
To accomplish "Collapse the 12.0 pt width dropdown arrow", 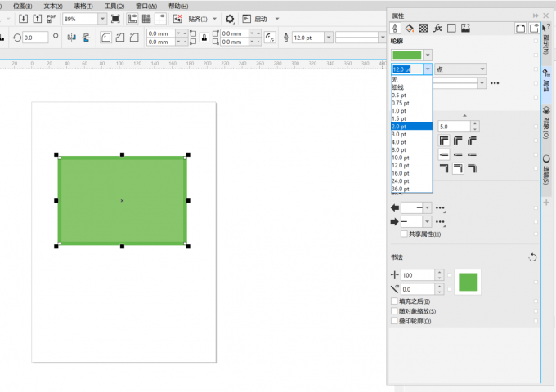I will 428,69.
